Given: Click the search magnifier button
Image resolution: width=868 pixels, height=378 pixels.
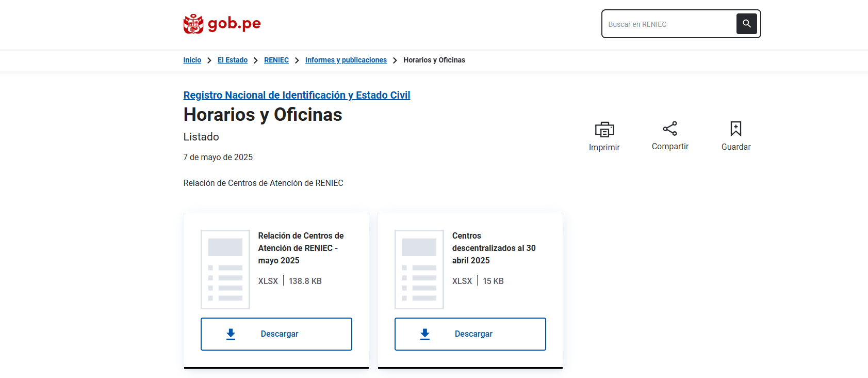Looking at the screenshot, I should click(x=746, y=24).
